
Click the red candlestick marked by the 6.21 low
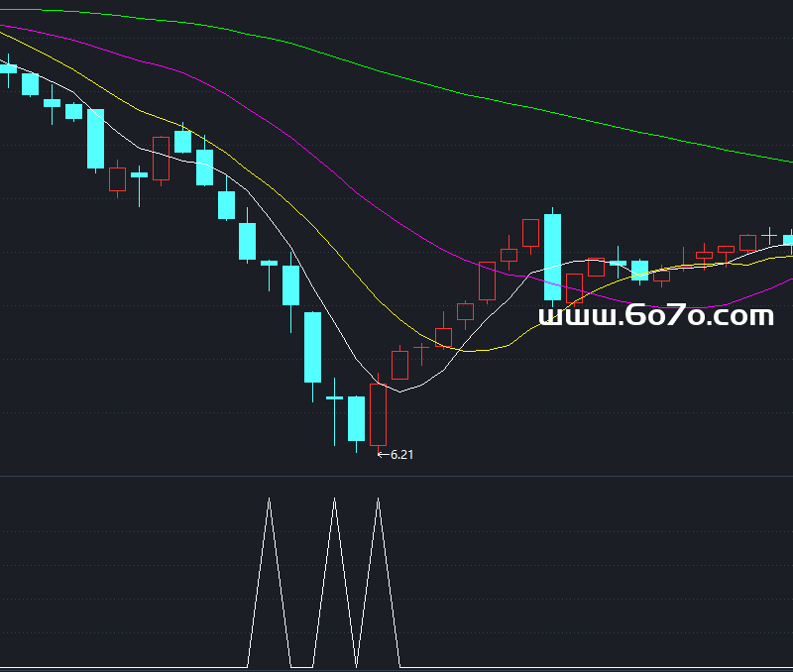pyautogui.click(x=378, y=414)
